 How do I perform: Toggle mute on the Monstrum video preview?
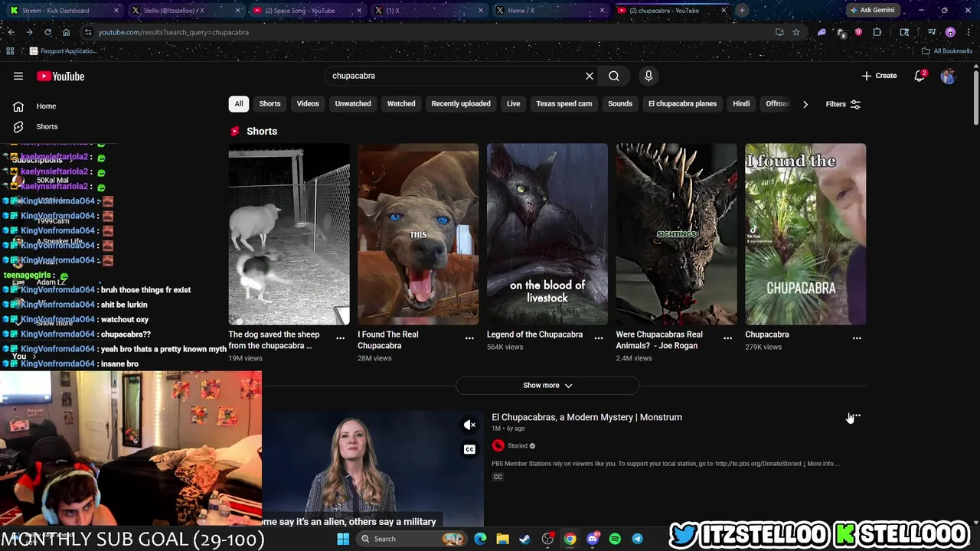click(x=469, y=425)
